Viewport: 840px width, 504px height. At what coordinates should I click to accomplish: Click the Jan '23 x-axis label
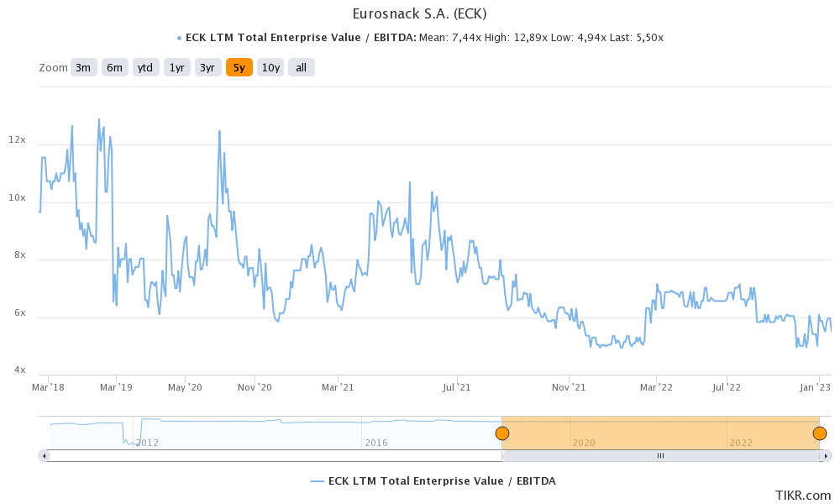[x=816, y=387]
